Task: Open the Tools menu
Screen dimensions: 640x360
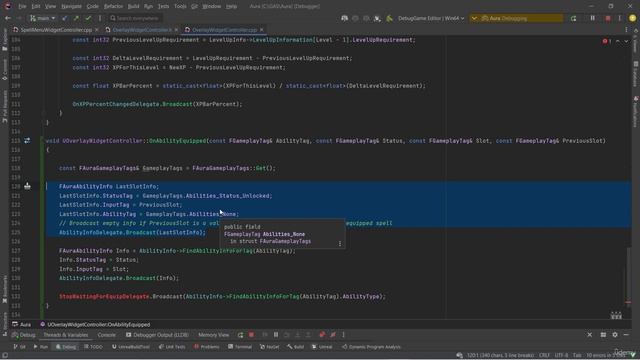Action: tap(180, 7)
